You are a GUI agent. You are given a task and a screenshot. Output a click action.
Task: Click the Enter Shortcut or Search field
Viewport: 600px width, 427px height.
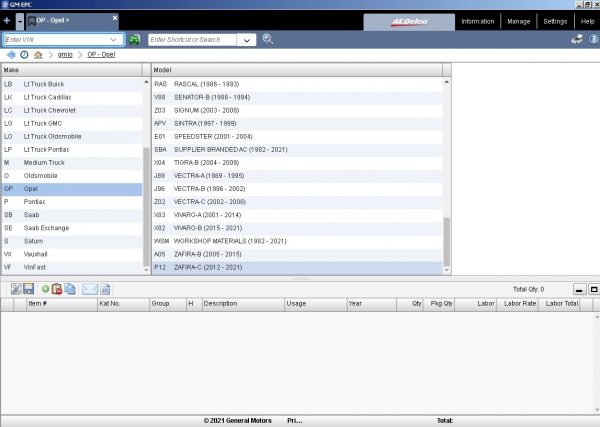click(192, 40)
